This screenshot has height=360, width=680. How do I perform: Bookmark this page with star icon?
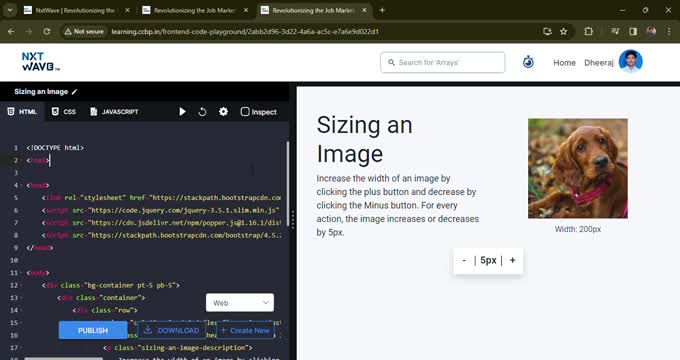(563, 32)
